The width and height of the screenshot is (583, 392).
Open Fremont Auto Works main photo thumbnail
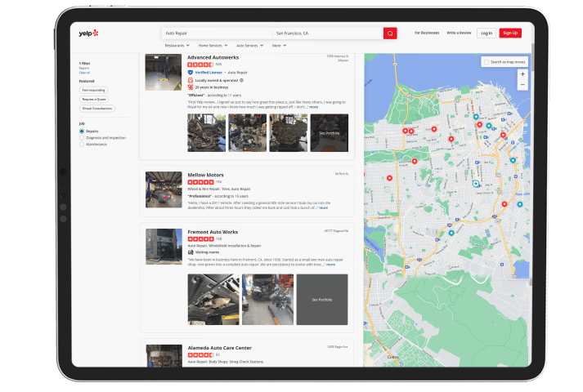click(164, 247)
